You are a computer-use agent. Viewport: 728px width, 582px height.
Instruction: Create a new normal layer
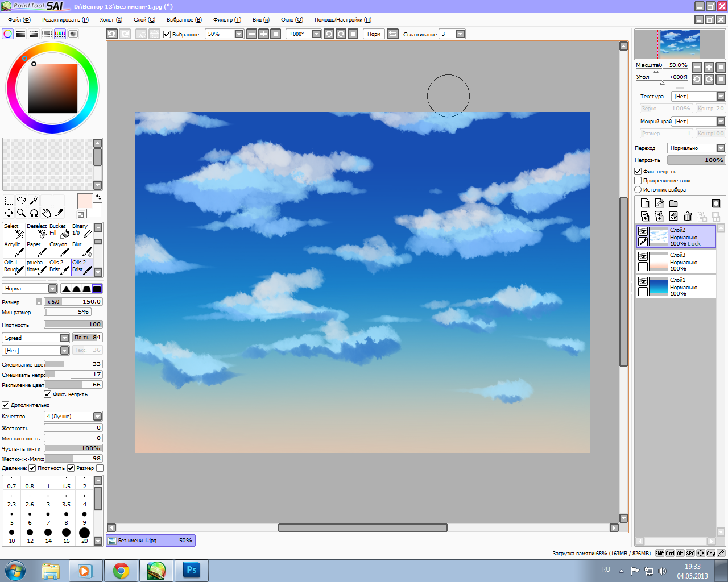(x=645, y=203)
